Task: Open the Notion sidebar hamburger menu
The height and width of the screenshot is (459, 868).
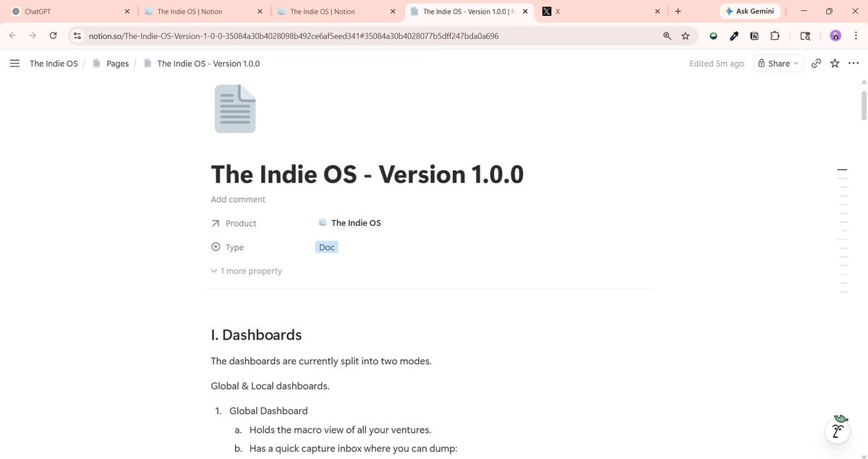Action: point(14,64)
